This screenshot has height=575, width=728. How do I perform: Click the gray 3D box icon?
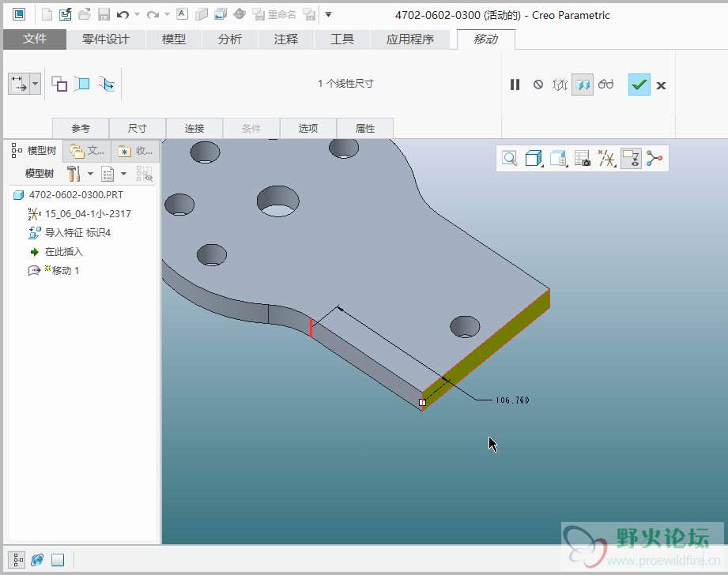tap(202, 15)
